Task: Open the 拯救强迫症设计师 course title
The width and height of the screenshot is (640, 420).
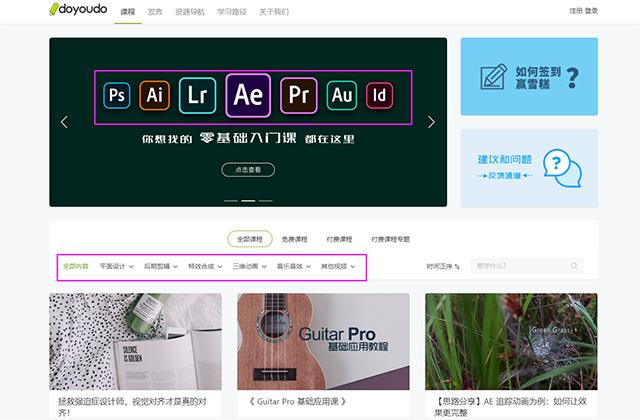Action: pyautogui.click(x=132, y=407)
